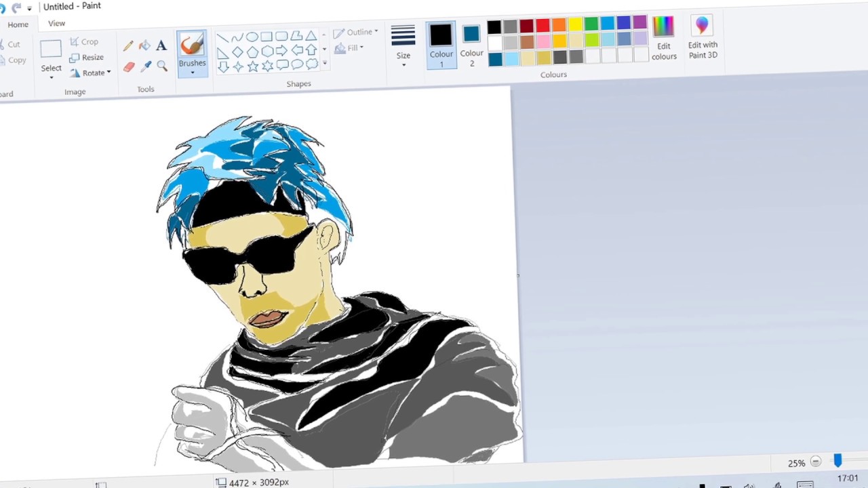868x488 pixels.
Task: Choose the Five-point star shape
Action: [x=253, y=66]
